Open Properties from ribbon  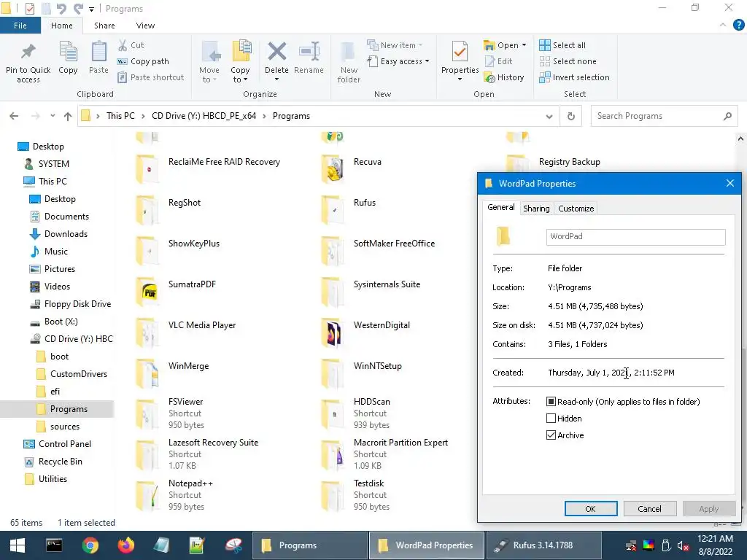point(460,58)
